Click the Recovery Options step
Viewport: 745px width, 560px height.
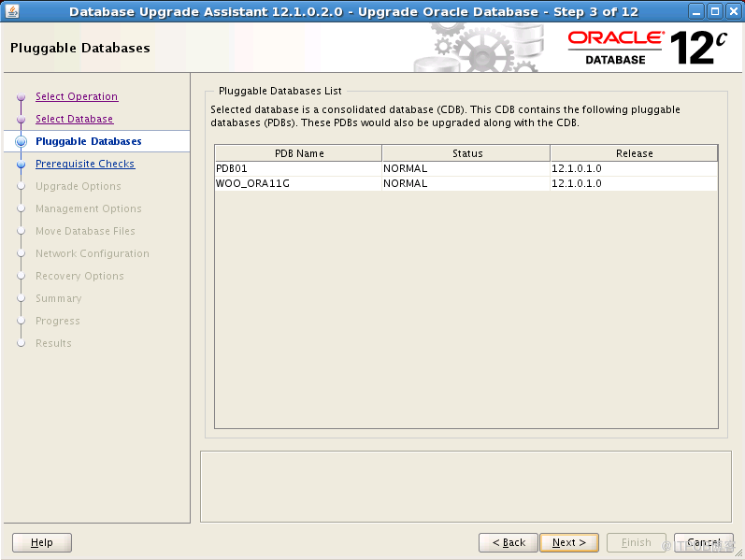click(79, 276)
